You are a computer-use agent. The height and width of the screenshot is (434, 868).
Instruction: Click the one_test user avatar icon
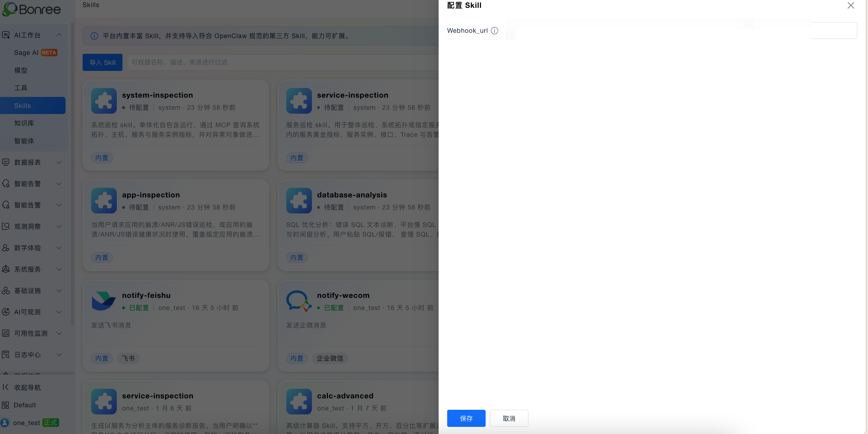coord(5,423)
